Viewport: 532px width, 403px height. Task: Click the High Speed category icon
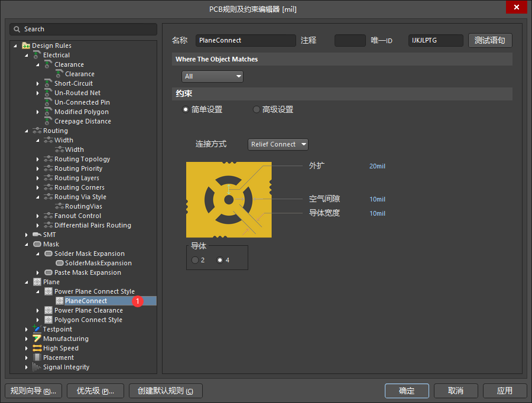(x=37, y=347)
